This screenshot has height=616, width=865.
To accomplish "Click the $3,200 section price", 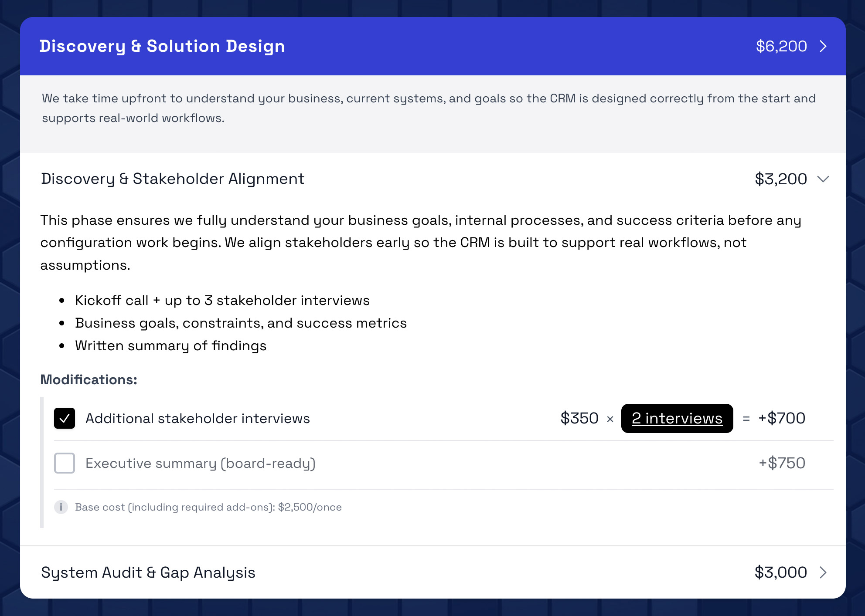I will [x=780, y=179].
